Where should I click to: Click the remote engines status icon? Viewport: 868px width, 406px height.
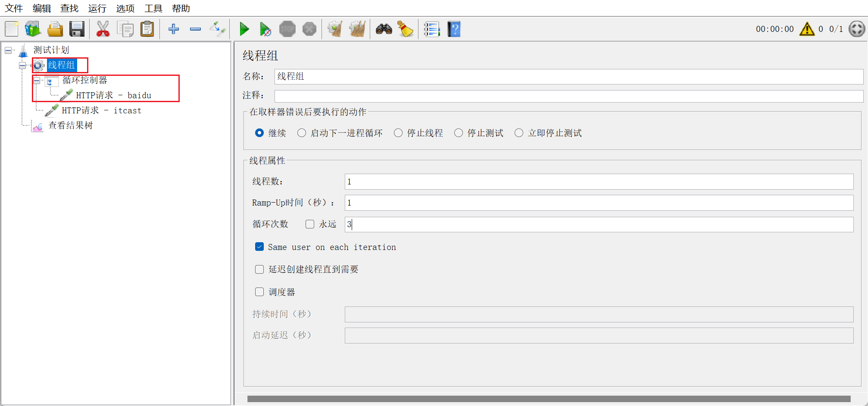[x=857, y=29]
